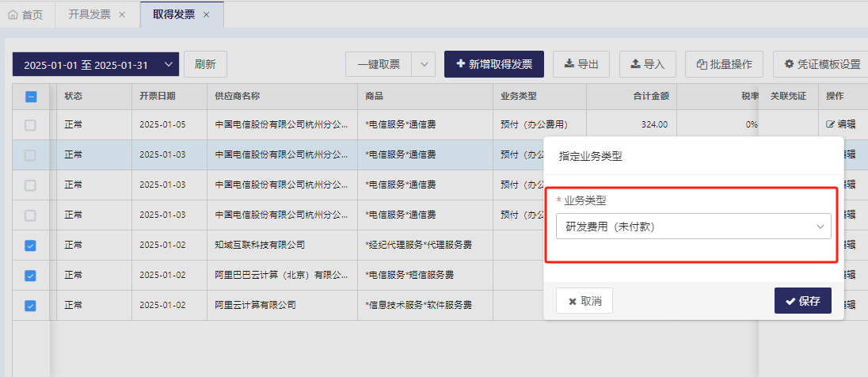868x377 pixels.
Task: Uncheck the 阿里云计算有限公司 row
Action: point(30,305)
